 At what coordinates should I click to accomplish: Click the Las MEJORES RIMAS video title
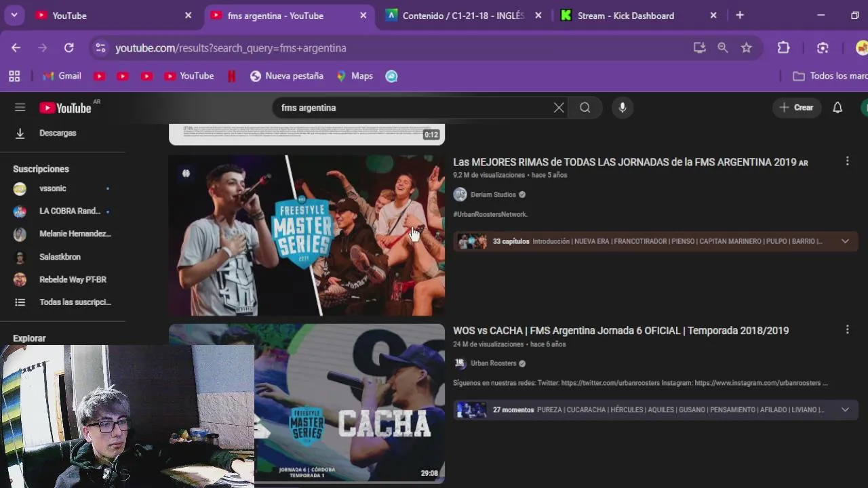[x=631, y=163]
